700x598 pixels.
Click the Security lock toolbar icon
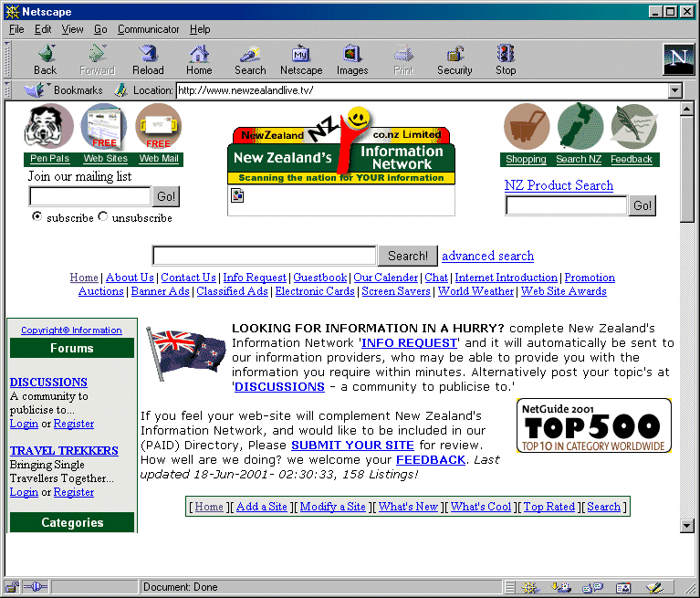coord(454,59)
